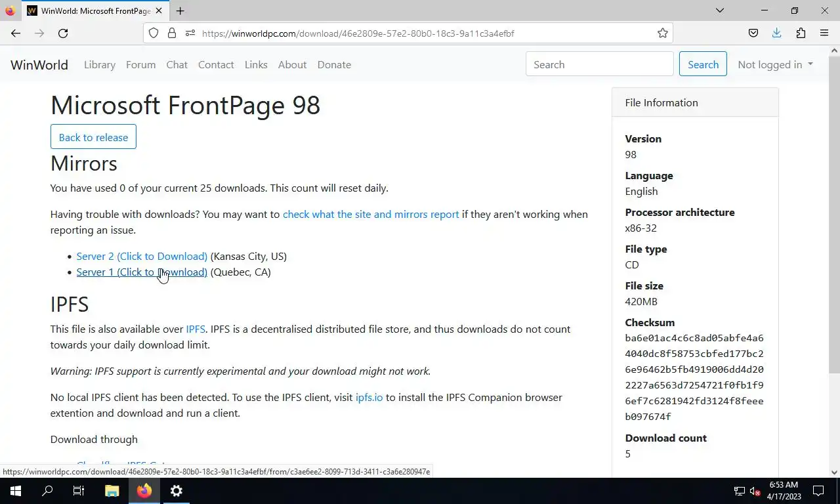Click the checksum hash text
This screenshot has width=840, height=504.
694,377
